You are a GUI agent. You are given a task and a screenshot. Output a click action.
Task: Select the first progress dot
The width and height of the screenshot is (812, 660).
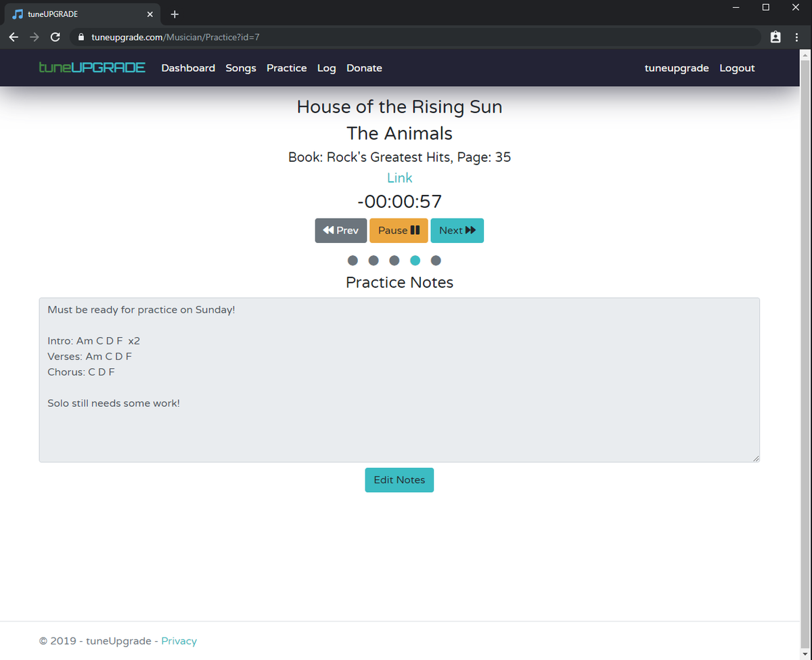pos(353,260)
